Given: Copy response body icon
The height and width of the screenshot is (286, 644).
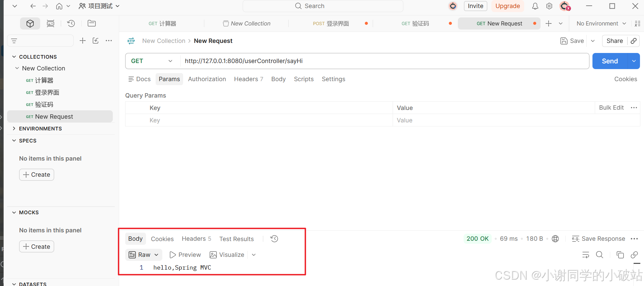Looking at the screenshot, I should pyautogui.click(x=620, y=255).
